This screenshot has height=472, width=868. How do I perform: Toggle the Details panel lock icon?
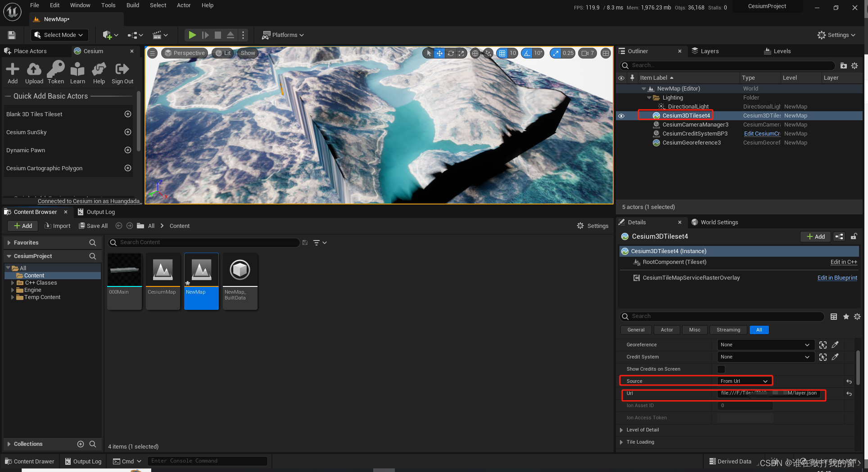(x=854, y=236)
